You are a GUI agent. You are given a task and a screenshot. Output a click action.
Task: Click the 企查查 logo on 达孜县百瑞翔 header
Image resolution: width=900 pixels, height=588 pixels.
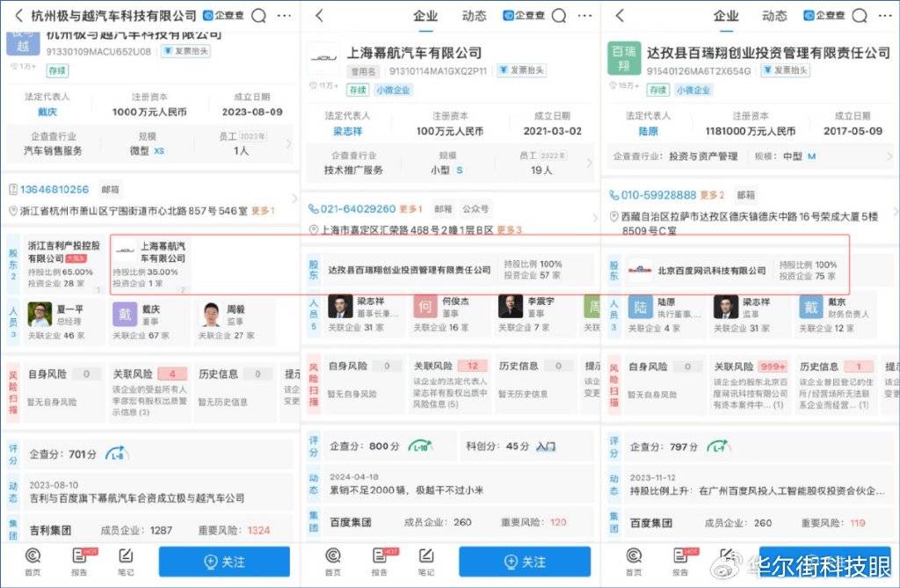click(x=824, y=16)
